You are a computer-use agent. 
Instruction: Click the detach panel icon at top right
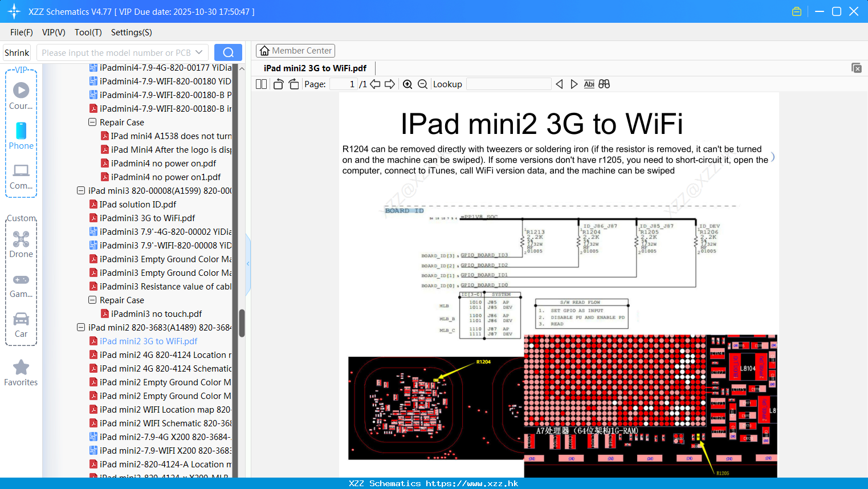click(857, 68)
